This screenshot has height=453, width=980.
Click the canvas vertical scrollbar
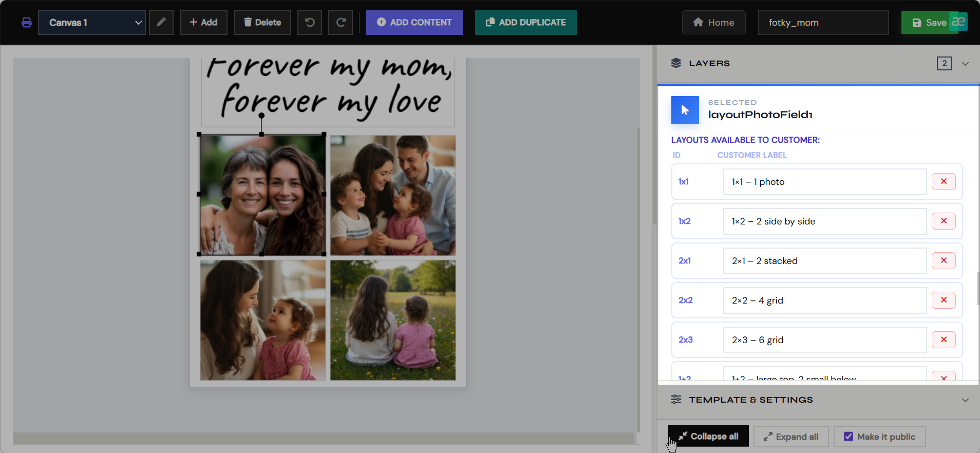tap(638, 280)
